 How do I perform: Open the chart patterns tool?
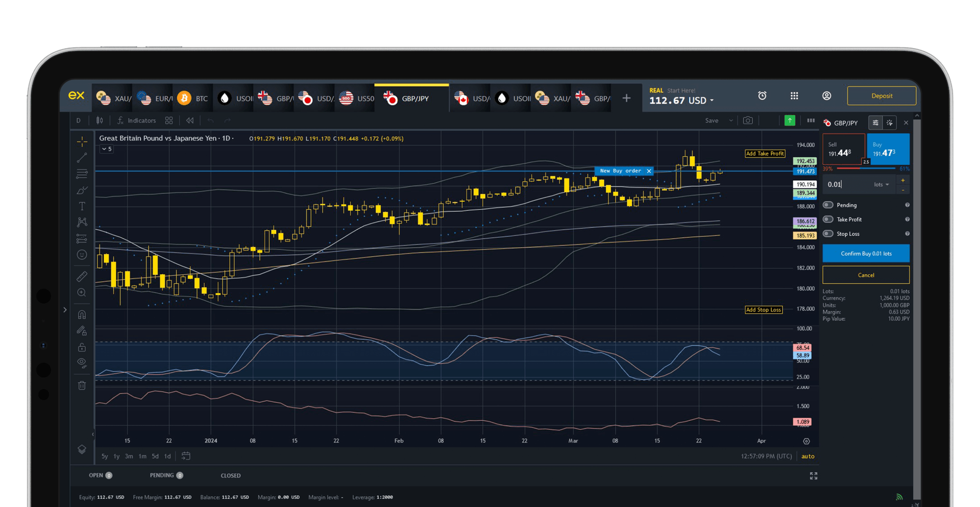coord(82,222)
